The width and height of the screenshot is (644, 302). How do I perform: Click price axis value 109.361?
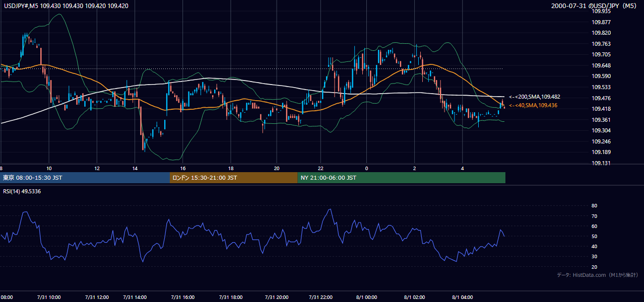601,120
